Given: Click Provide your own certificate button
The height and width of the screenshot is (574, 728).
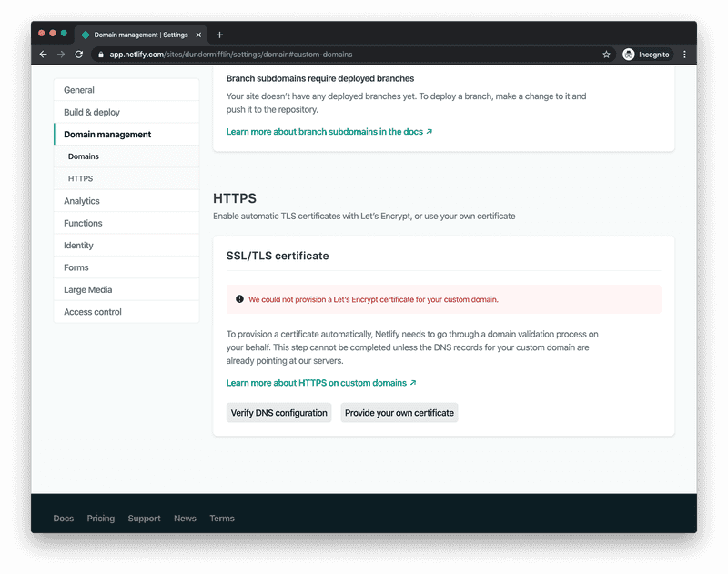Looking at the screenshot, I should pyautogui.click(x=399, y=413).
